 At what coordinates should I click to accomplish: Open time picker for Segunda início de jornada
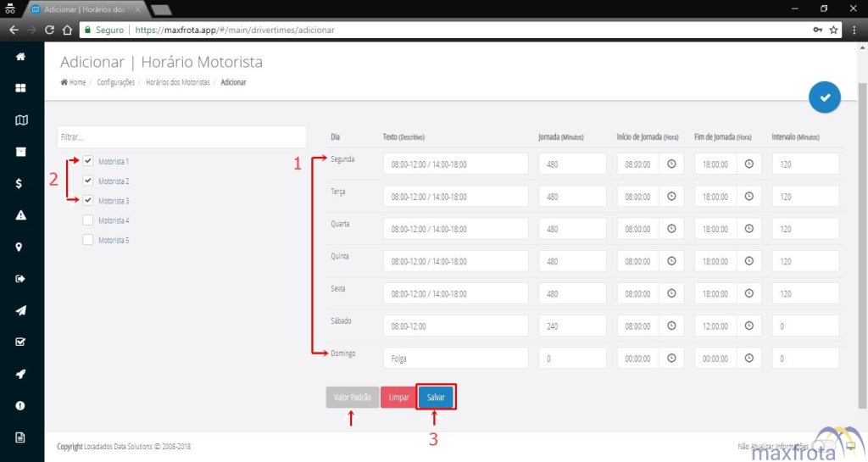(671, 164)
